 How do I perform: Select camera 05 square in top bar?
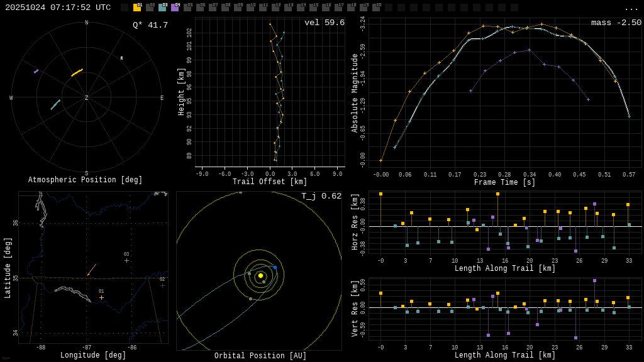[x=187, y=8]
